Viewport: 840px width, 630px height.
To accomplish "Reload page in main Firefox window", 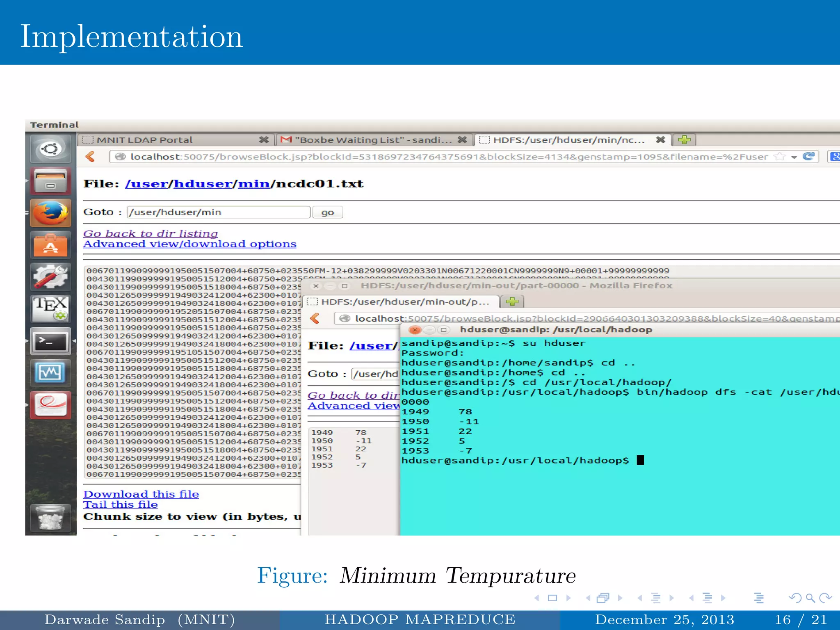I will [808, 156].
